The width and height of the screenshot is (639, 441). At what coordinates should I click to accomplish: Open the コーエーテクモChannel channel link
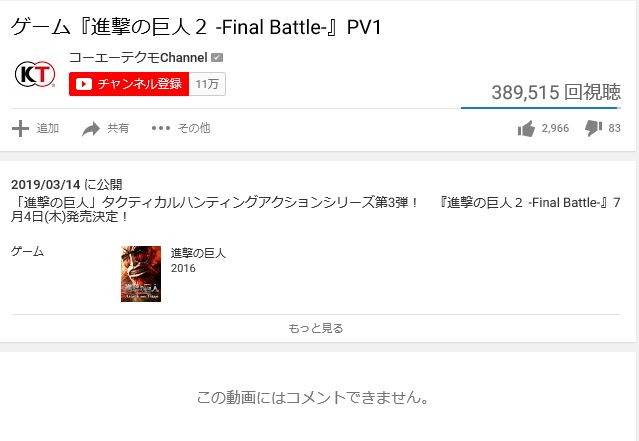click(139, 57)
